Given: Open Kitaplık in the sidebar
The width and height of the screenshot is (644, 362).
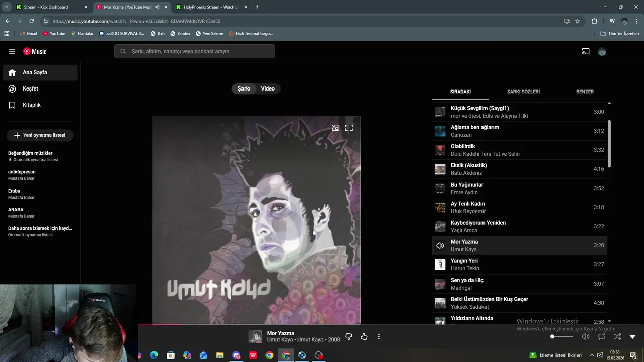Looking at the screenshot, I should pyautogui.click(x=40, y=105).
